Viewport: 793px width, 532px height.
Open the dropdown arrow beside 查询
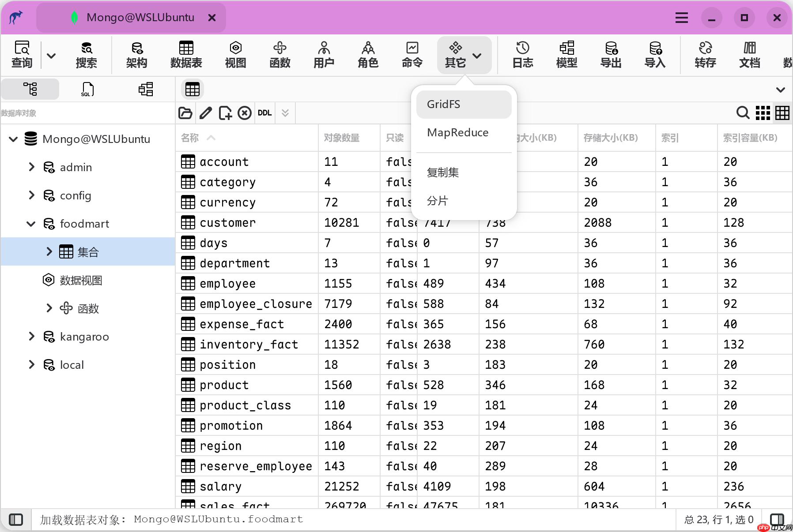[51, 56]
